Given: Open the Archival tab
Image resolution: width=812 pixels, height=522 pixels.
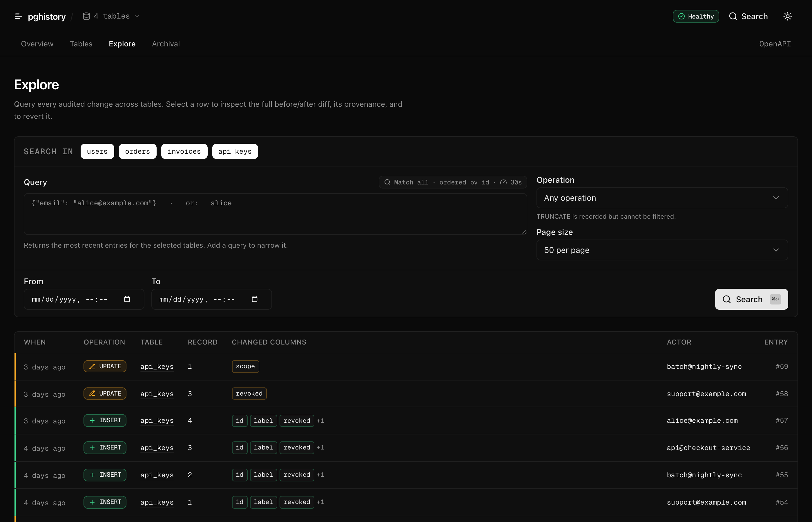Looking at the screenshot, I should point(166,44).
